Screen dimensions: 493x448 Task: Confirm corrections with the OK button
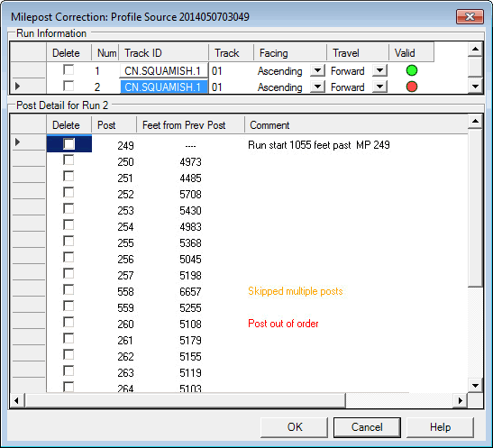(295, 427)
